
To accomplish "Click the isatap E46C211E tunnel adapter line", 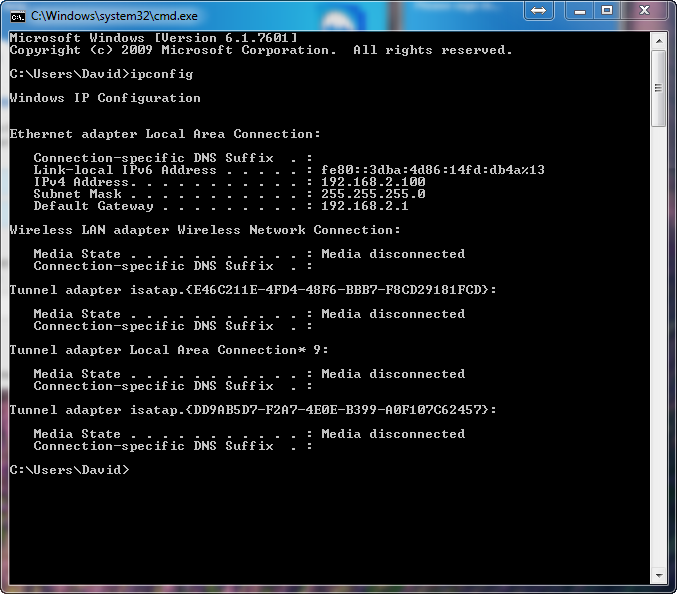I will 253,290.
